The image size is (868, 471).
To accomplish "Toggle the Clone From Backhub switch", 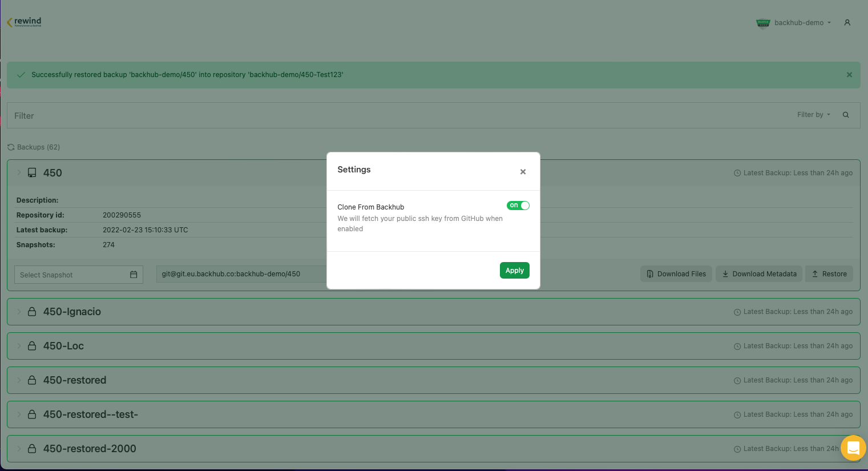I will [x=518, y=206].
